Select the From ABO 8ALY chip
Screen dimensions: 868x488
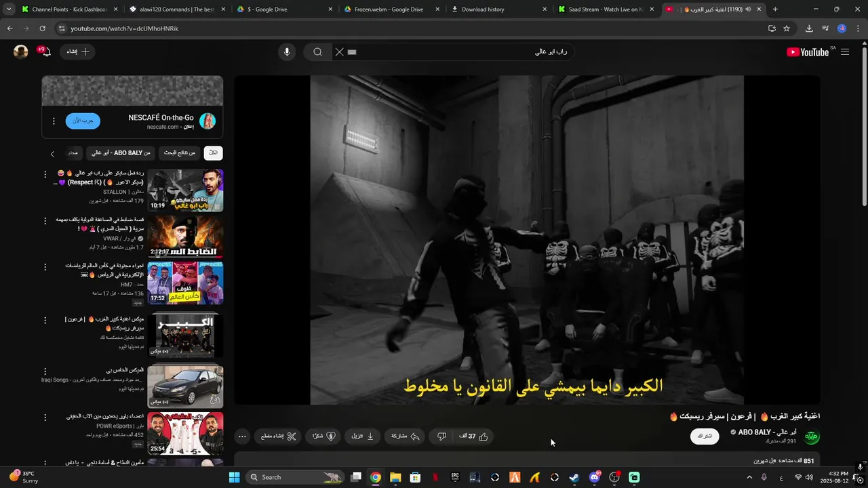click(x=121, y=153)
